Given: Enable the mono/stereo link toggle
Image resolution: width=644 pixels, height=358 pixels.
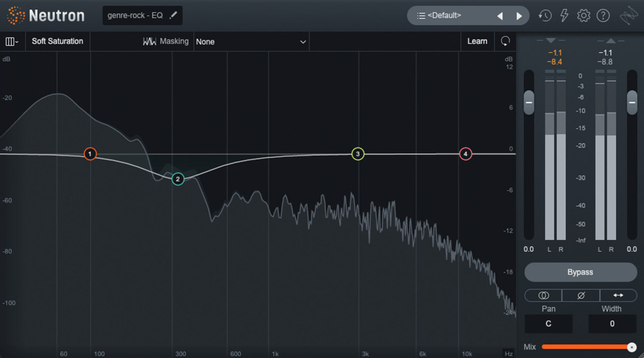Looking at the screenshot, I should pos(543,296).
